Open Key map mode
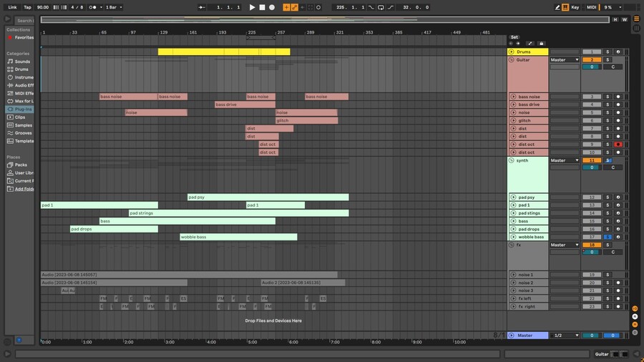The height and width of the screenshot is (362, 644). click(575, 7)
